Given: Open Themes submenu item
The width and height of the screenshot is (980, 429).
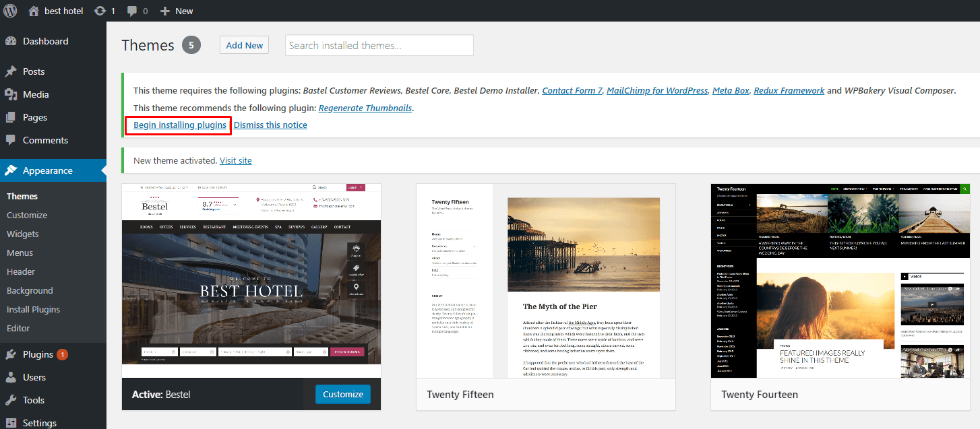Looking at the screenshot, I should click(22, 196).
